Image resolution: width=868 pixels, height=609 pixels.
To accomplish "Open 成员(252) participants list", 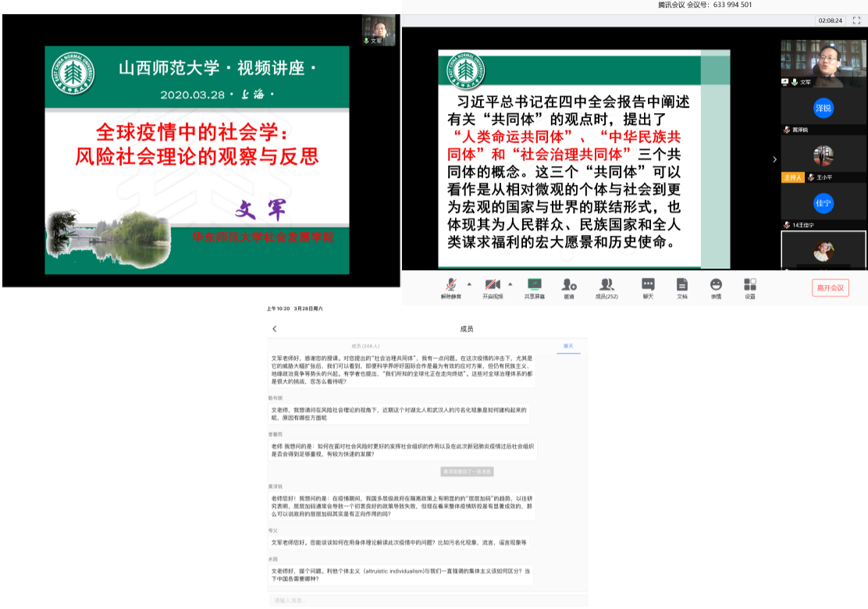I will [x=607, y=286].
